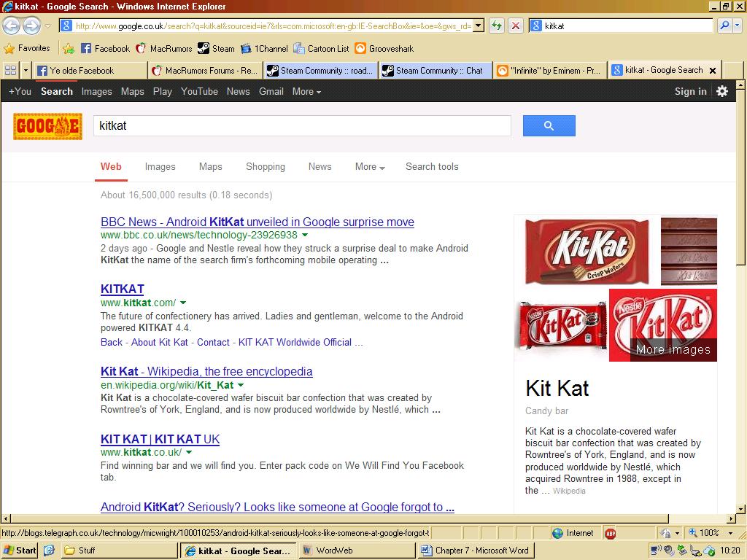Open WordWeb from the taskbar
The width and height of the screenshot is (747, 560).
tap(357, 551)
